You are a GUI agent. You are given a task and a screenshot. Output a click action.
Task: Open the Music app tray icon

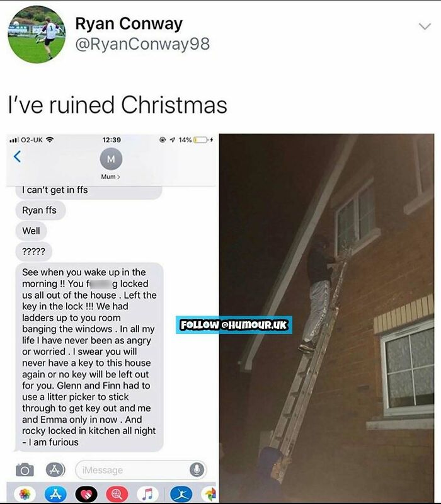tap(147, 494)
